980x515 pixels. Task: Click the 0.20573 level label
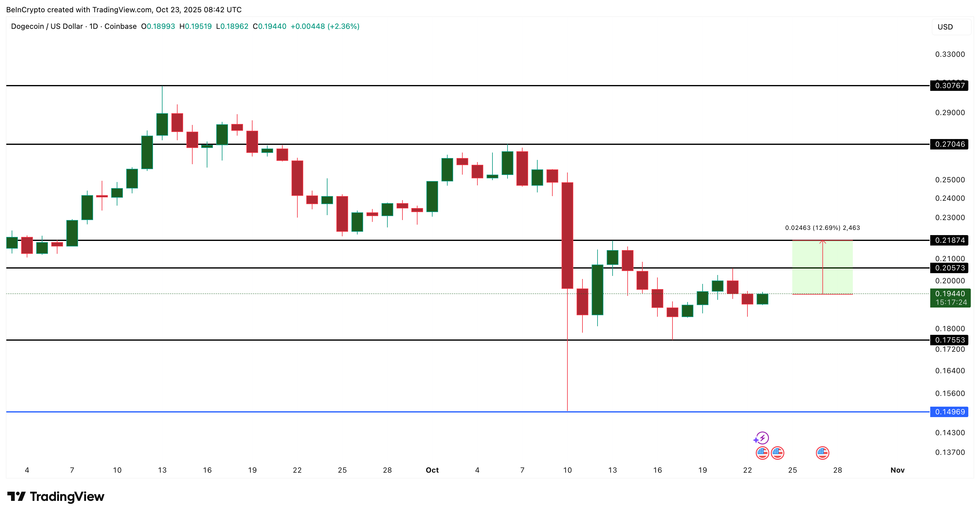click(x=950, y=268)
